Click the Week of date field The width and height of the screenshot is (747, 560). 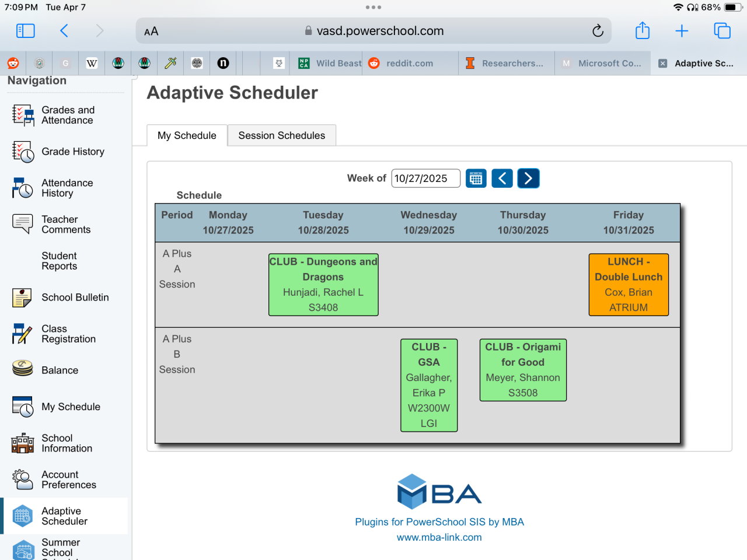[x=425, y=178]
